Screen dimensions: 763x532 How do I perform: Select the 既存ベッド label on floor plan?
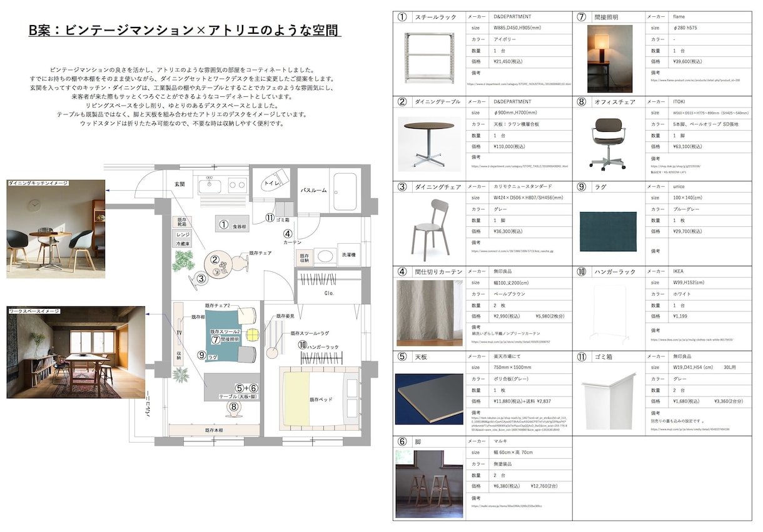321,398
